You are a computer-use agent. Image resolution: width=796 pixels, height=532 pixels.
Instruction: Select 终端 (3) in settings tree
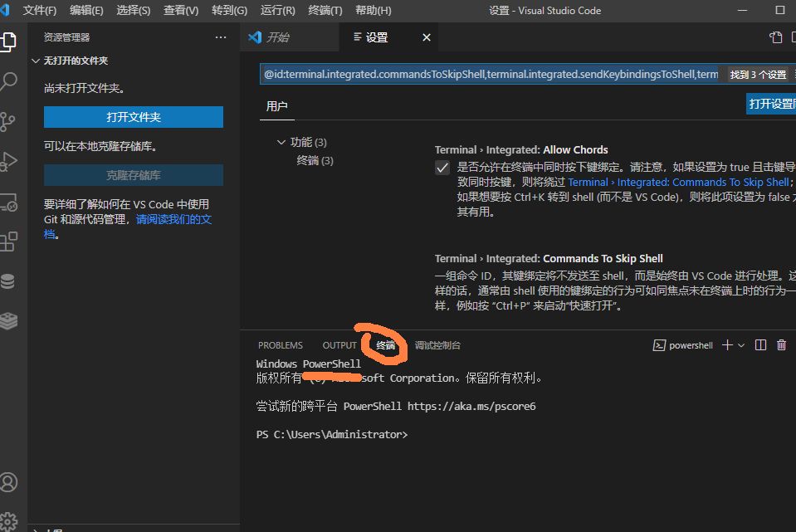point(315,161)
